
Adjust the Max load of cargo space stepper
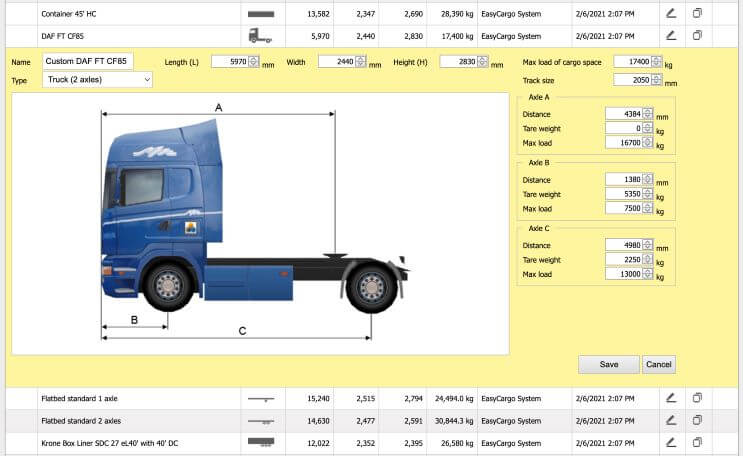(656, 62)
